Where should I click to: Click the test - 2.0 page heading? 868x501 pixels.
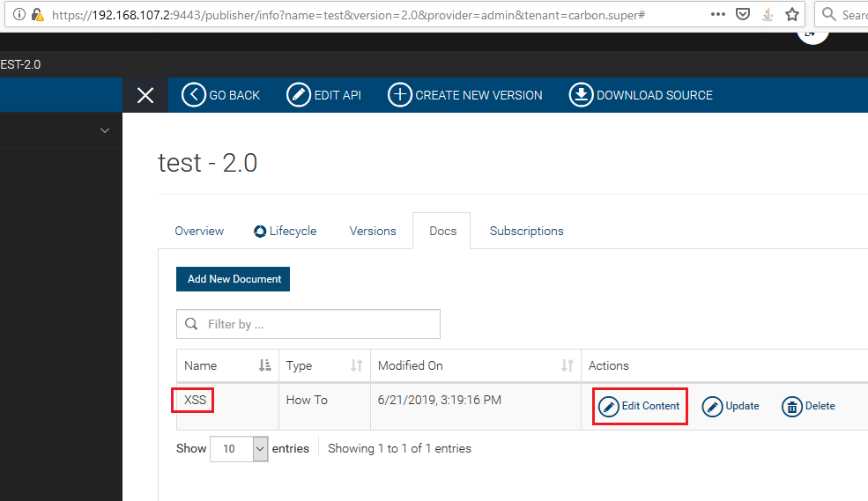coord(208,163)
